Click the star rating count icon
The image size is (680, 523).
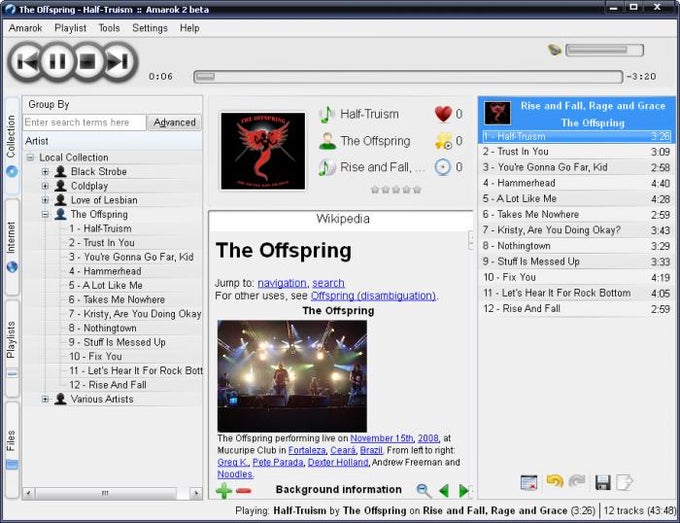tap(443, 141)
